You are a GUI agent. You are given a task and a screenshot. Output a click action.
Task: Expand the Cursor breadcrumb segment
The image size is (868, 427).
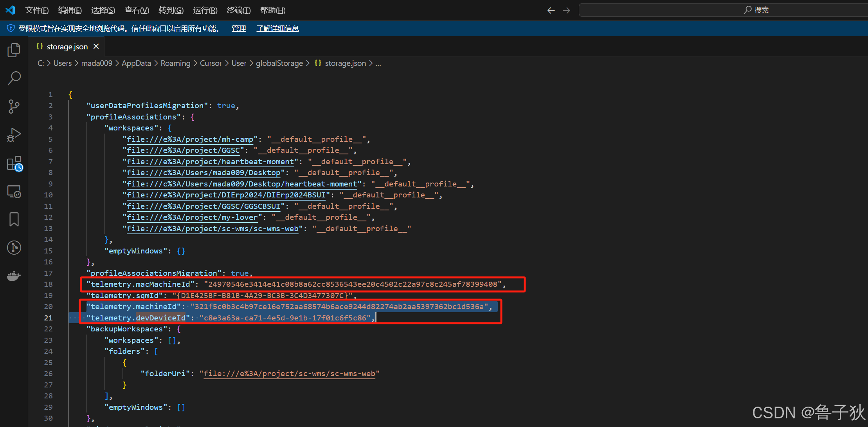211,63
